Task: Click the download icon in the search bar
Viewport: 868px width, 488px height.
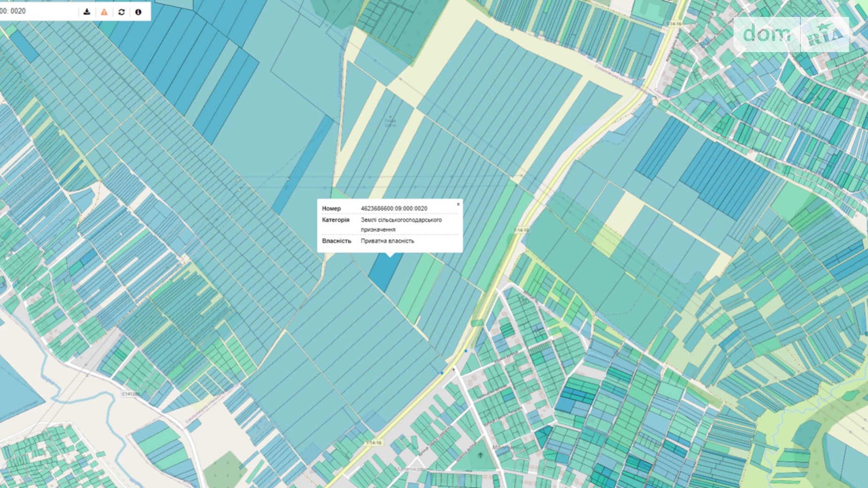Action: pos(87,12)
